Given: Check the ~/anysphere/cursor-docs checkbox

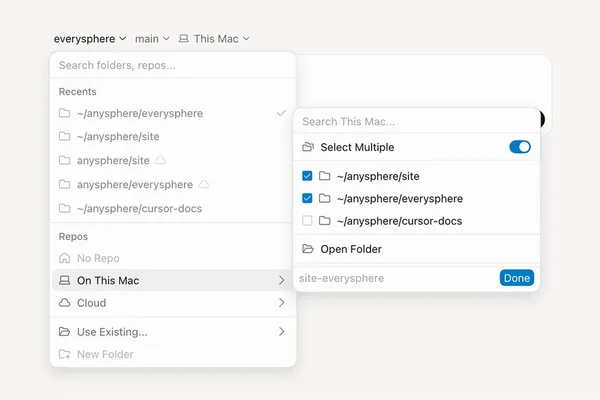Looking at the screenshot, I should [x=307, y=220].
